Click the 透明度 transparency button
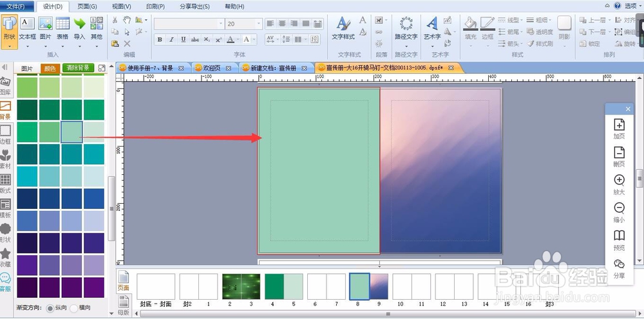Screen dimensions: 644x319 tap(540, 32)
